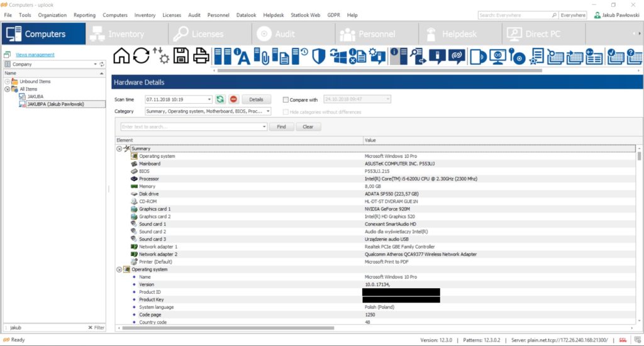Open the Everywhere search scope dropdown
Screen dimensions: 644x346
pos(573,15)
